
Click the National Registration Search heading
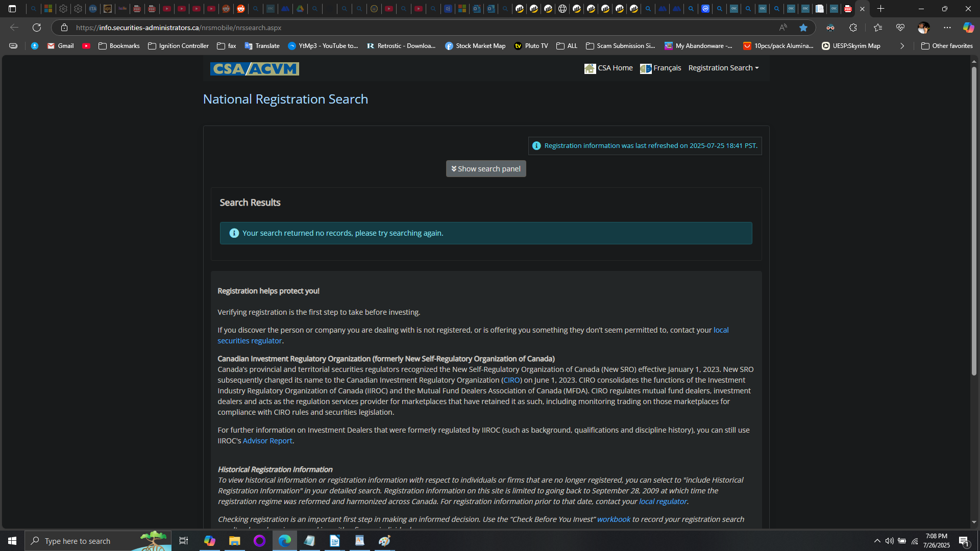pos(285,99)
